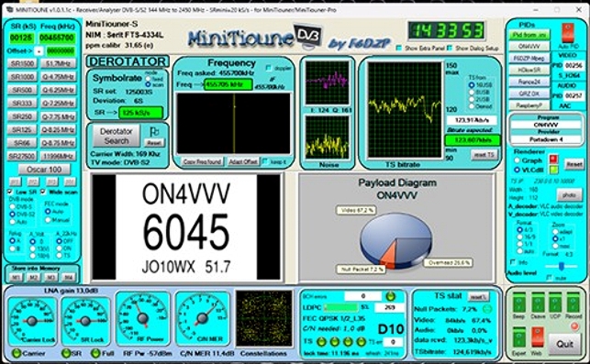
Task: Click the flag icon above derotator Reset
Action: [x=154, y=132]
